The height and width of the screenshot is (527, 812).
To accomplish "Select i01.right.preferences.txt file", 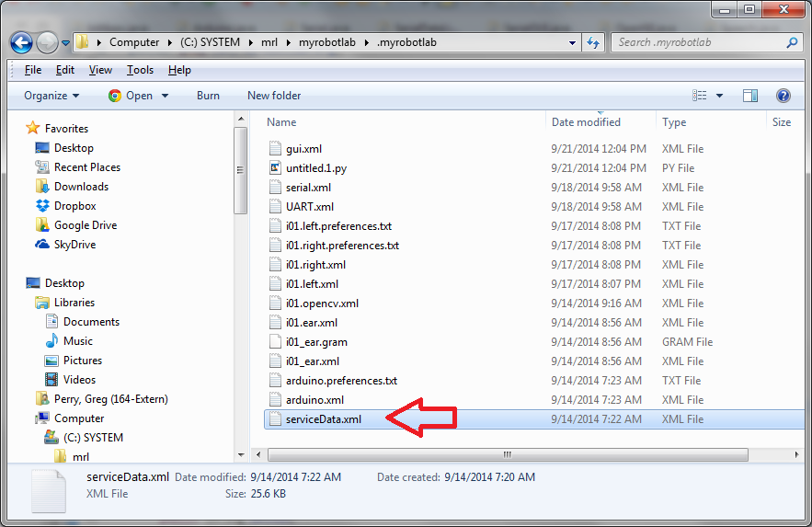I will click(342, 246).
